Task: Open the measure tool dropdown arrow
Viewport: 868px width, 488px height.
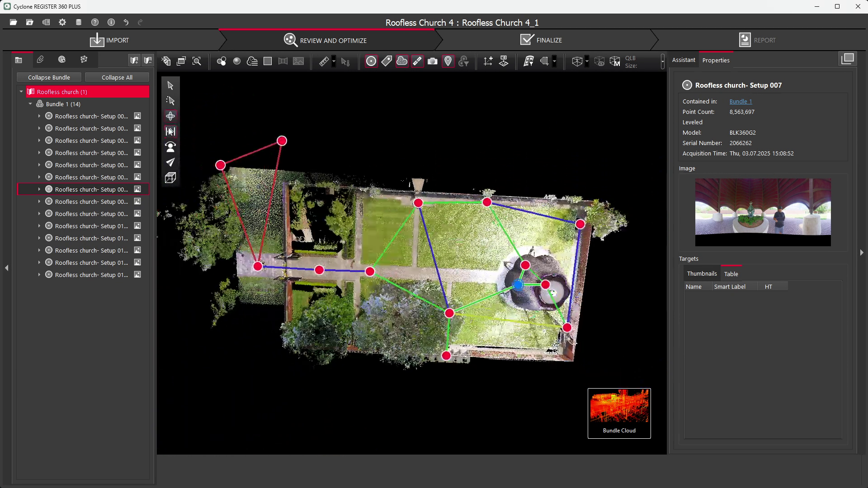Action: pyautogui.click(x=334, y=61)
